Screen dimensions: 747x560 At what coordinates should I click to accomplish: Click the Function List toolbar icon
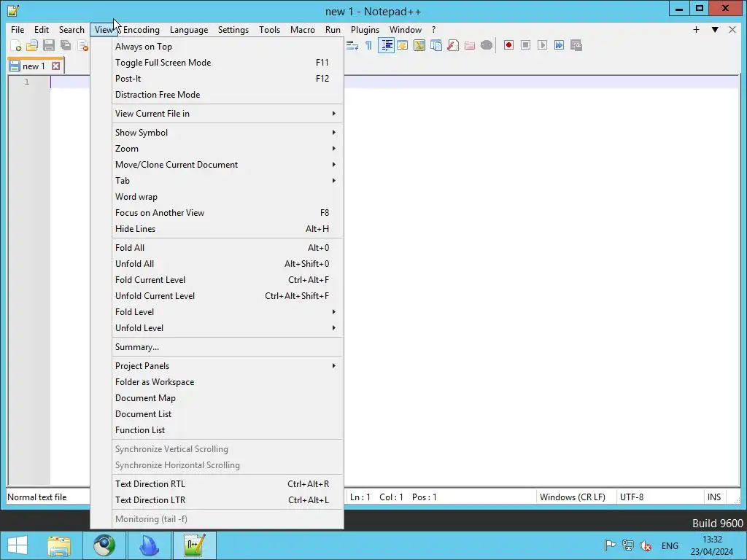[x=453, y=45]
